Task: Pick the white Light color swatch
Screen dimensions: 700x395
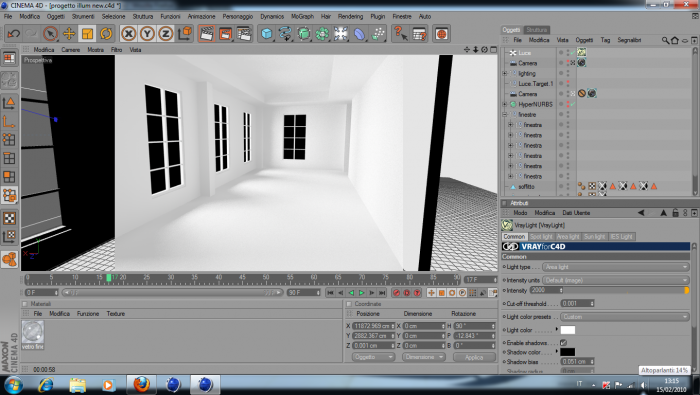Action: point(567,330)
